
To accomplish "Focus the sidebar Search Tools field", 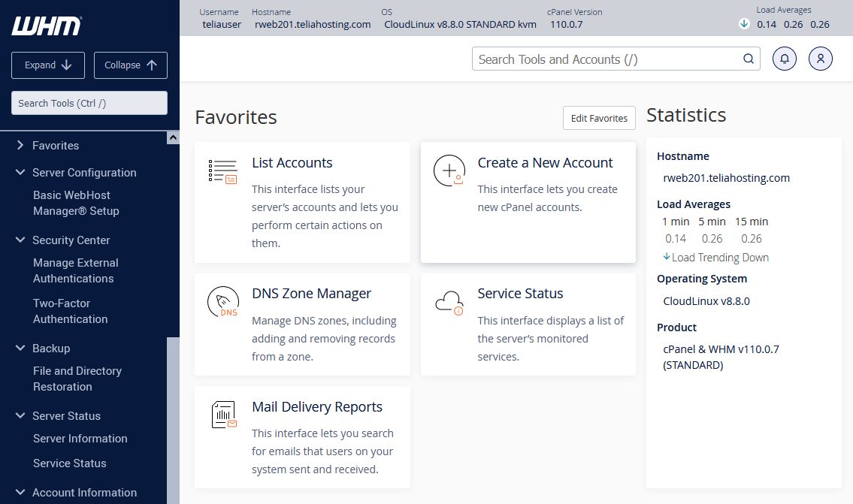I will pyautogui.click(x=89, y=103).
